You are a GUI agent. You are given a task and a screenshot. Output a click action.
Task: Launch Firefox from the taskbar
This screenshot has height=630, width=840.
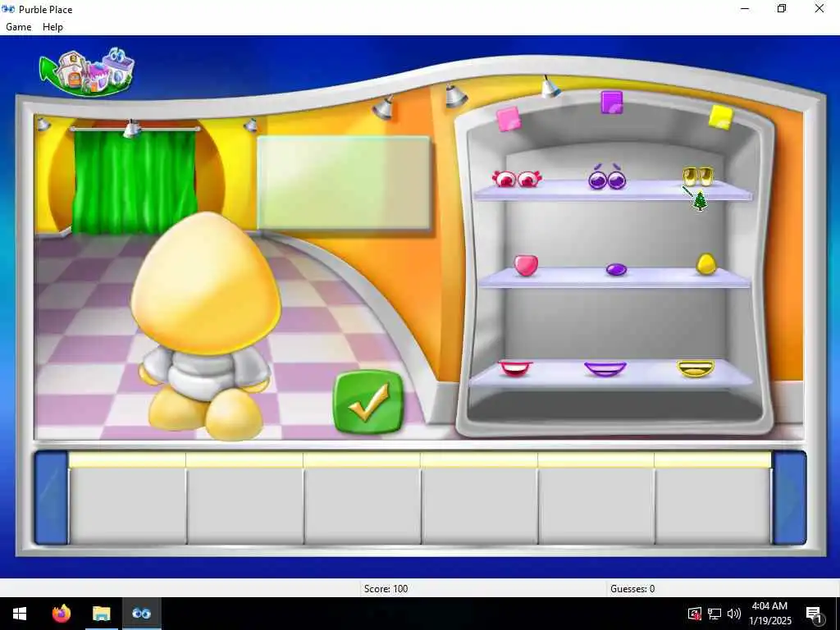pyautogui.click(x=62, y=614)
